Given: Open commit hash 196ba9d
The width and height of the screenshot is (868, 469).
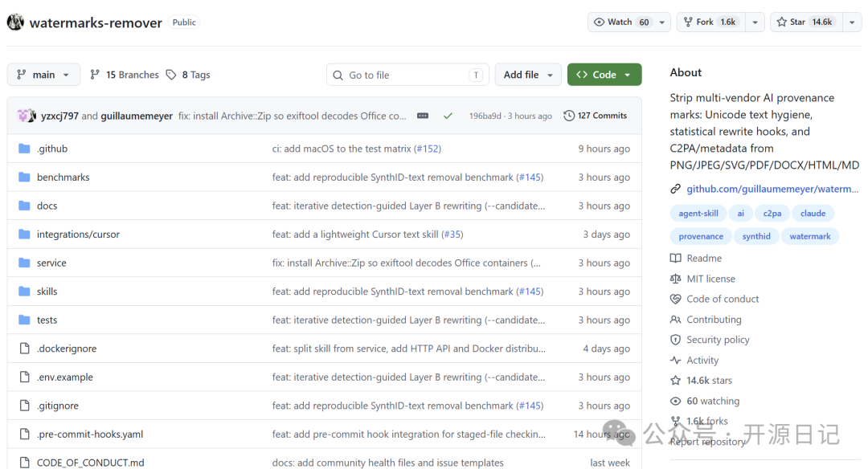Looking at the screenshot, I should coord(485,116).
